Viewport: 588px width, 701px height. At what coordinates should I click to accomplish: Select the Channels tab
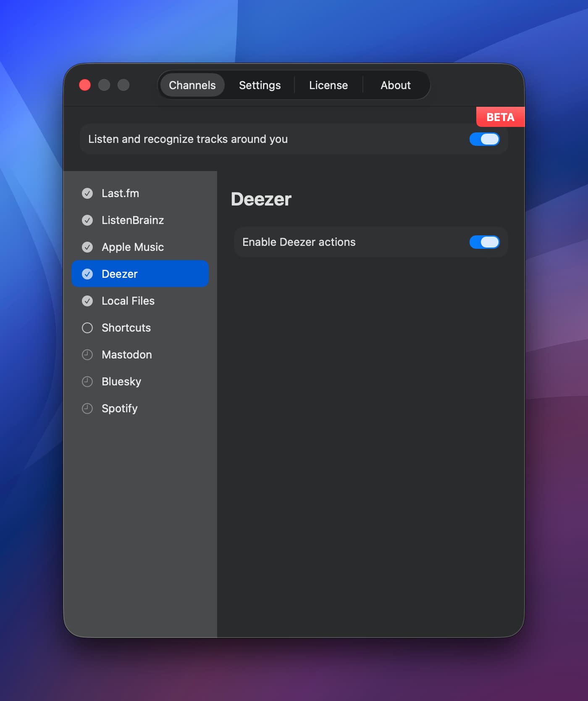tap(192, 85)
